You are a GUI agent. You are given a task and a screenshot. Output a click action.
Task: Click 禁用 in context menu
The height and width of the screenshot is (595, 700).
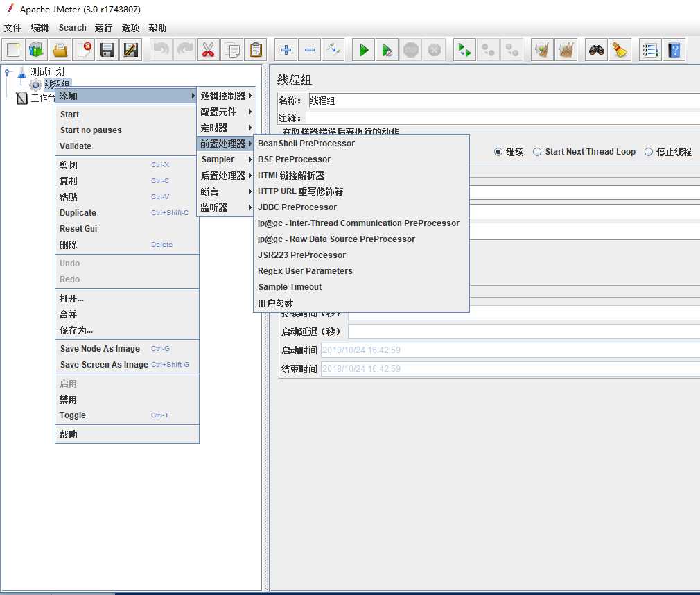pyautogui.click(x=127, y=399)
